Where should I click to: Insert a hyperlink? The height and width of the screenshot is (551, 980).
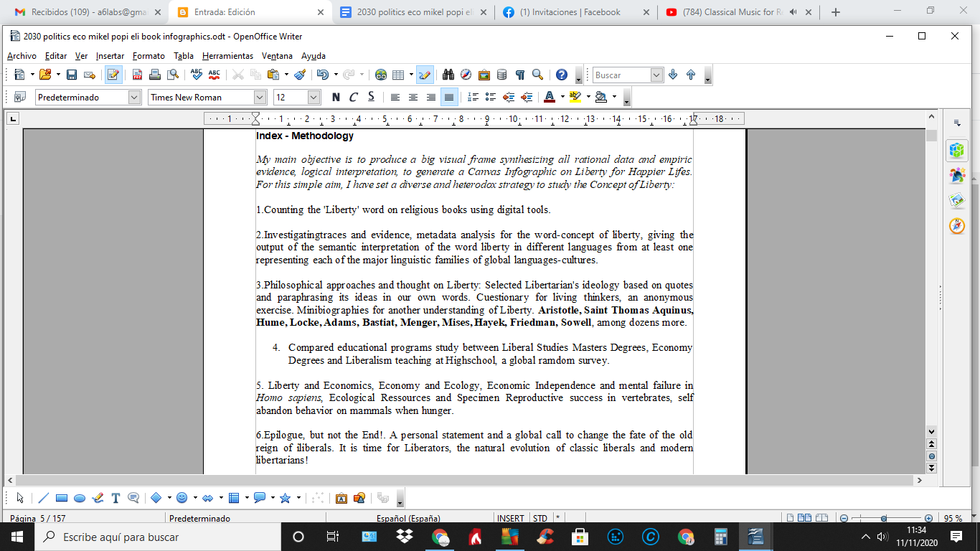click(381, 75)
